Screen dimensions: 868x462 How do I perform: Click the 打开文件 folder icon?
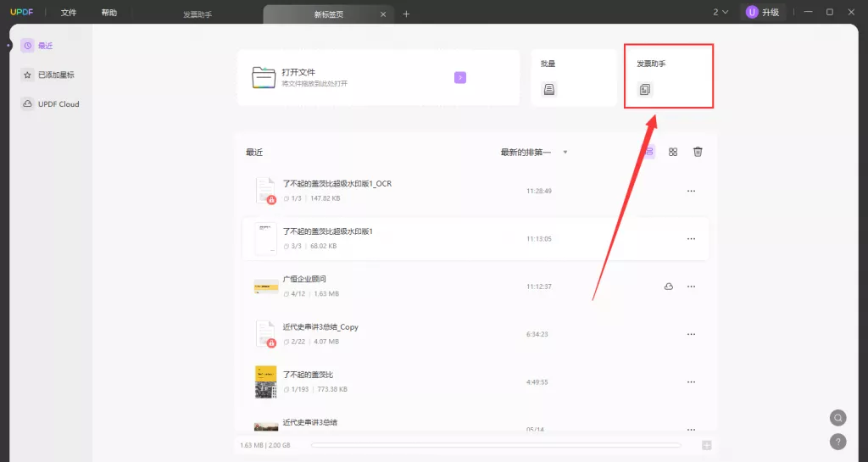(264, 77)
